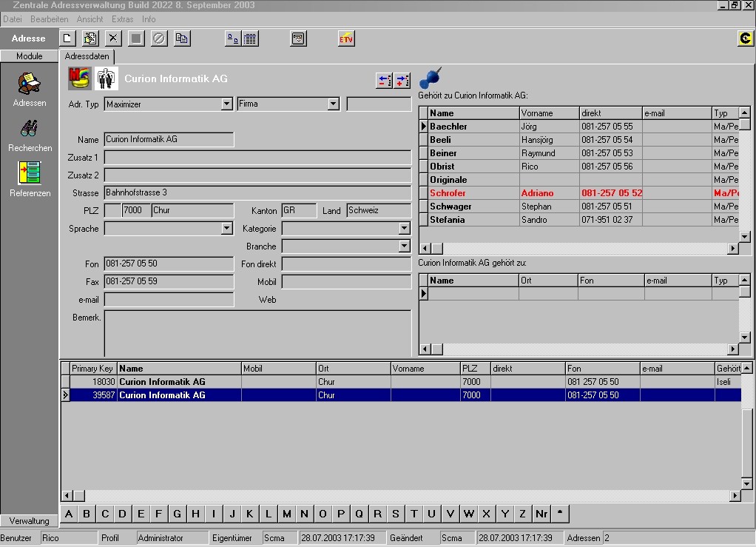
Task: Switch to large icons view button
Action: tap(233, 38)
